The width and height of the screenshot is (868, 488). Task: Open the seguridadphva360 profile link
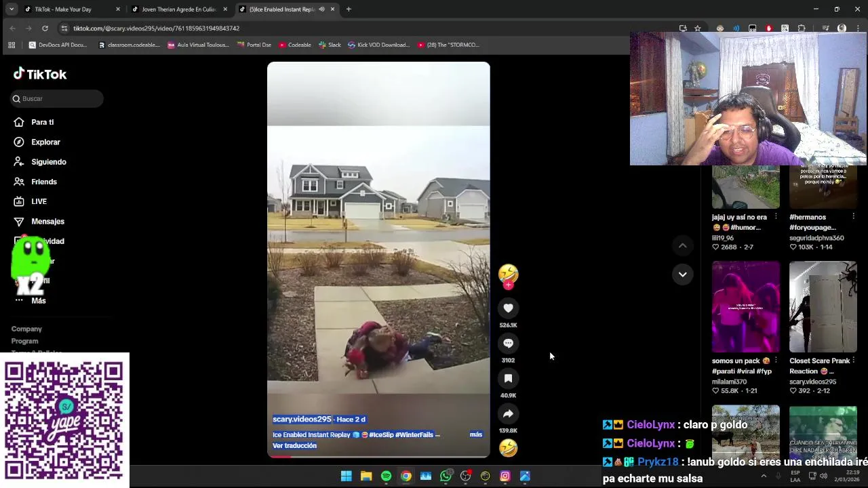tap(816, 238)
